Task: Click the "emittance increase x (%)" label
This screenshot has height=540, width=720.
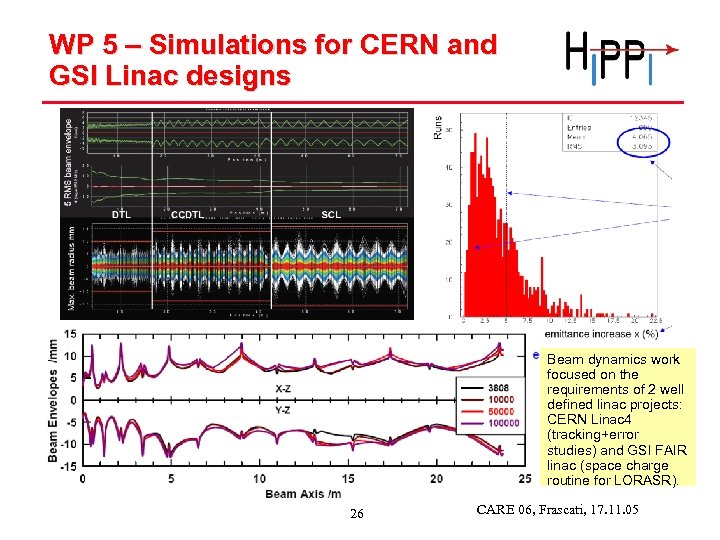Action: coord(602,334)
